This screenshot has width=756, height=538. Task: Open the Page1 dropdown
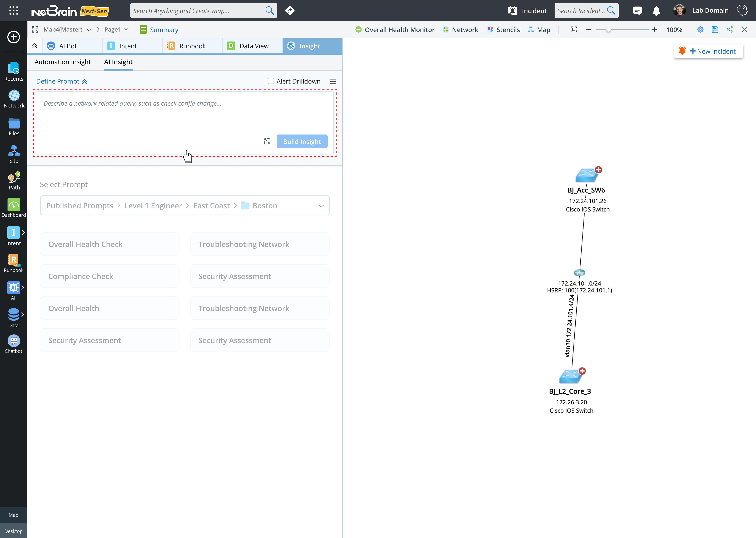click(x=126, y=29)
